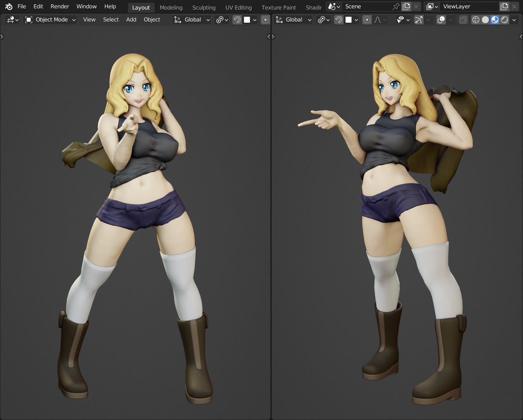Open snapping options in left viewport
This screenshot has width=523, height=420.
point(250,20)
